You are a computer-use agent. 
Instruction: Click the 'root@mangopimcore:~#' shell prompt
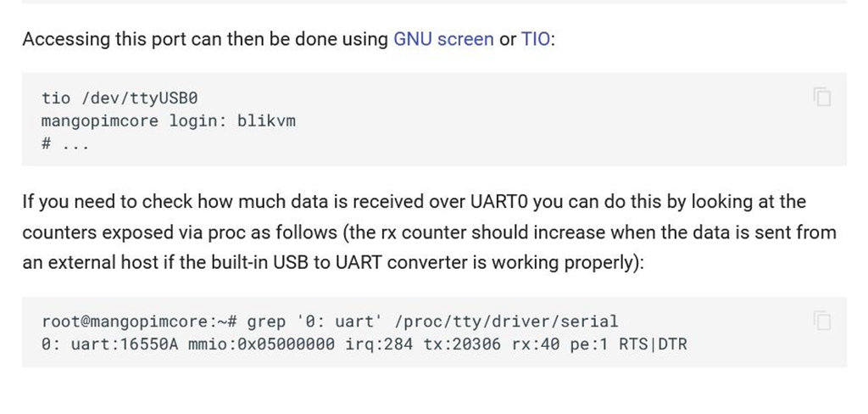click(x=138, y=322)
